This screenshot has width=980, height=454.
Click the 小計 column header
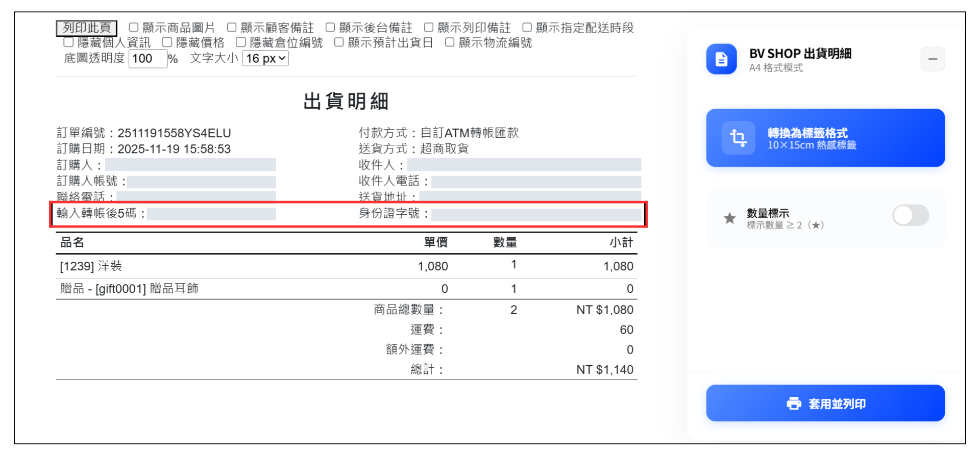621,243
